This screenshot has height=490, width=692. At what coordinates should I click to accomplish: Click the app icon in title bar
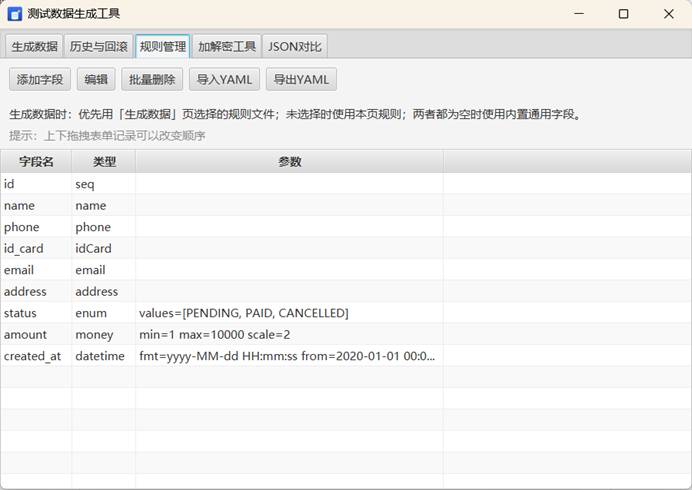15,14
